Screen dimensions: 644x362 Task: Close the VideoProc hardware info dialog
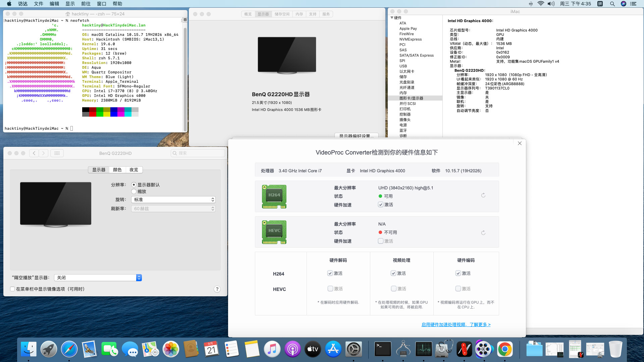tap(520, 143)
